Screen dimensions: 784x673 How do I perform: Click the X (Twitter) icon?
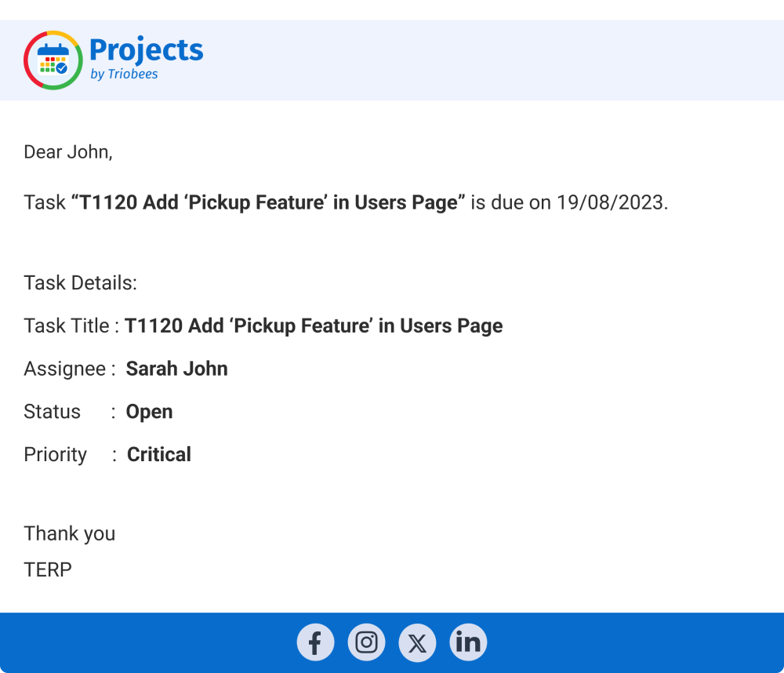click(417, 643)
